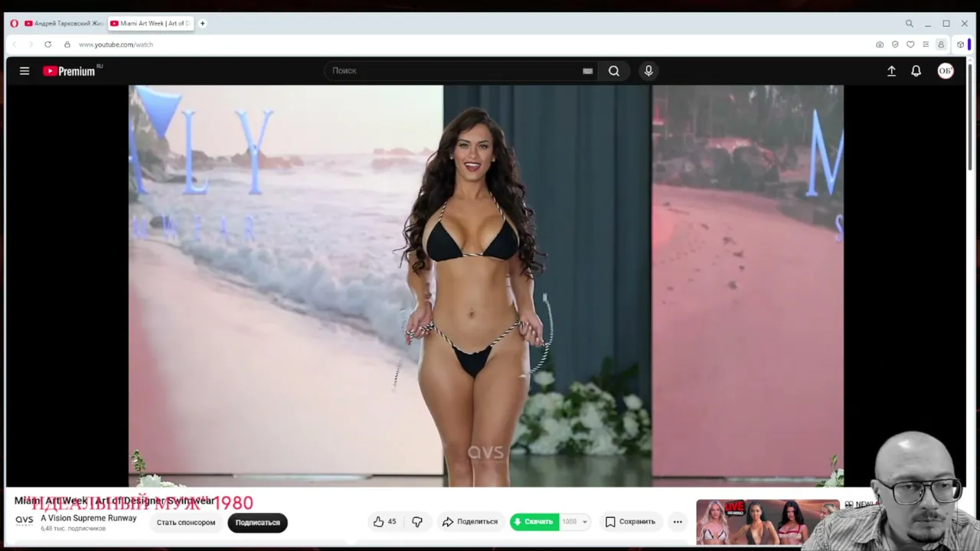Open the YouTube create/upload button

coord(891,71)
